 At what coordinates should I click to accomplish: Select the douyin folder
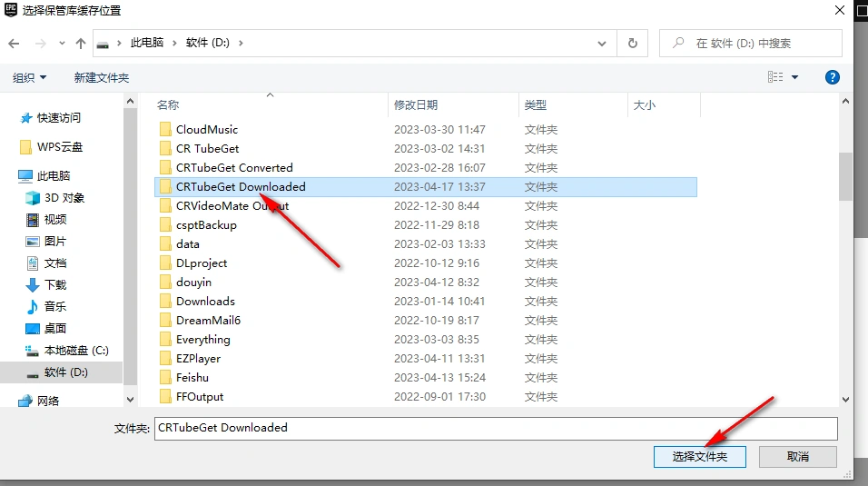[193, 283]
